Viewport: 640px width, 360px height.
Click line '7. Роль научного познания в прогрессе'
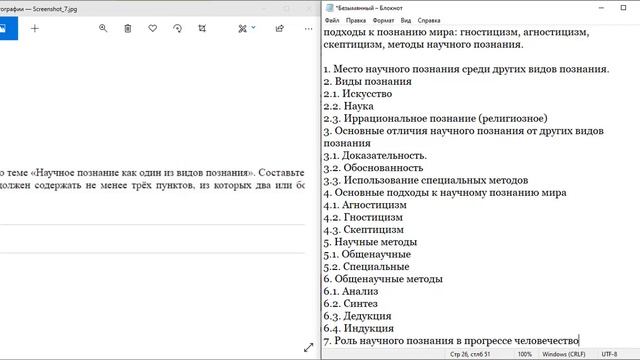click(451, 340)
